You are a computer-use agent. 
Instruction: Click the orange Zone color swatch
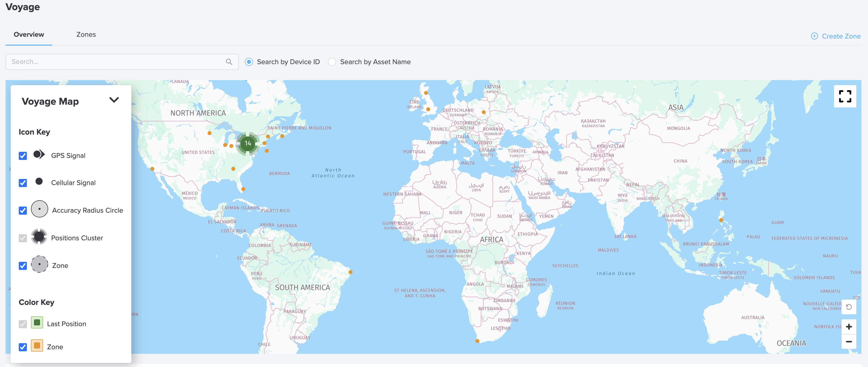point(37,345)
